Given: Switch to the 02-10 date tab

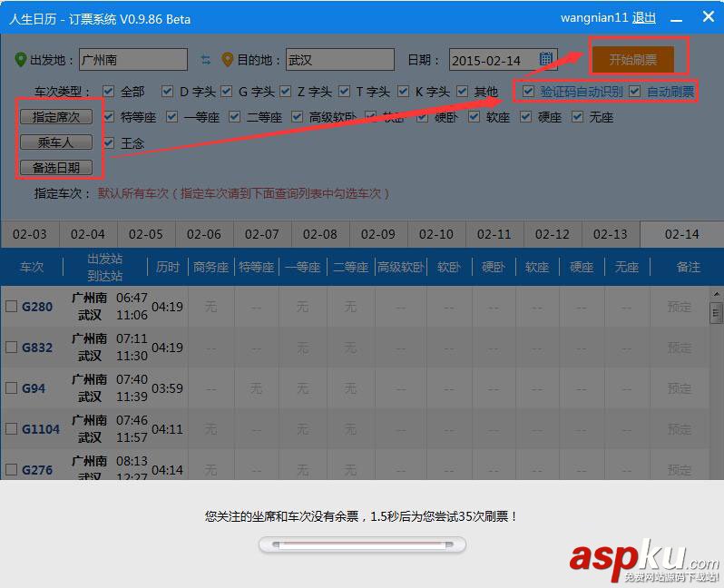Looking at the screenshot, I should (436, 234).
